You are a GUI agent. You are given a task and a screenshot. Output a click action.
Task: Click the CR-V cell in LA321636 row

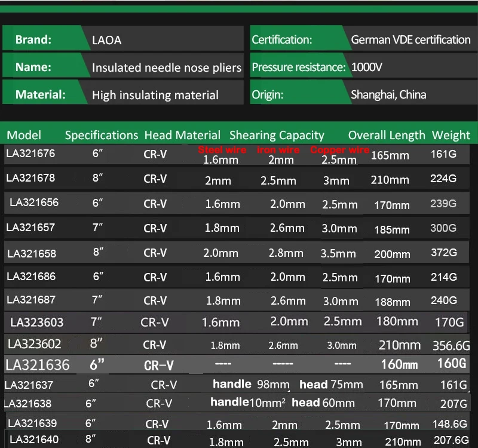click(158, 366)
